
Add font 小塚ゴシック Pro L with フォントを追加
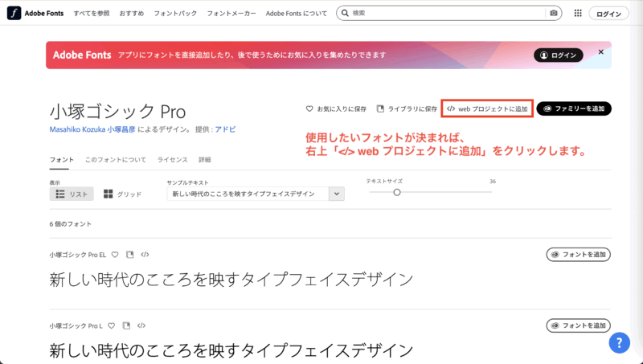point(578,325)
